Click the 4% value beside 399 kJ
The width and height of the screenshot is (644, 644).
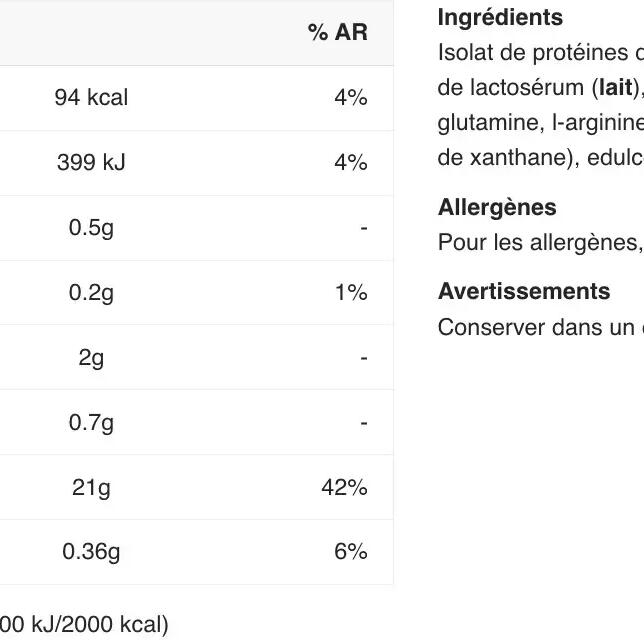[x=350, y=163]
